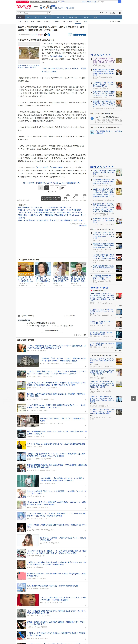The image size is (138, 644).
Task: Open the バス運転手に「お前、降りろ」 article thumbnail
Action: point(28,361)
